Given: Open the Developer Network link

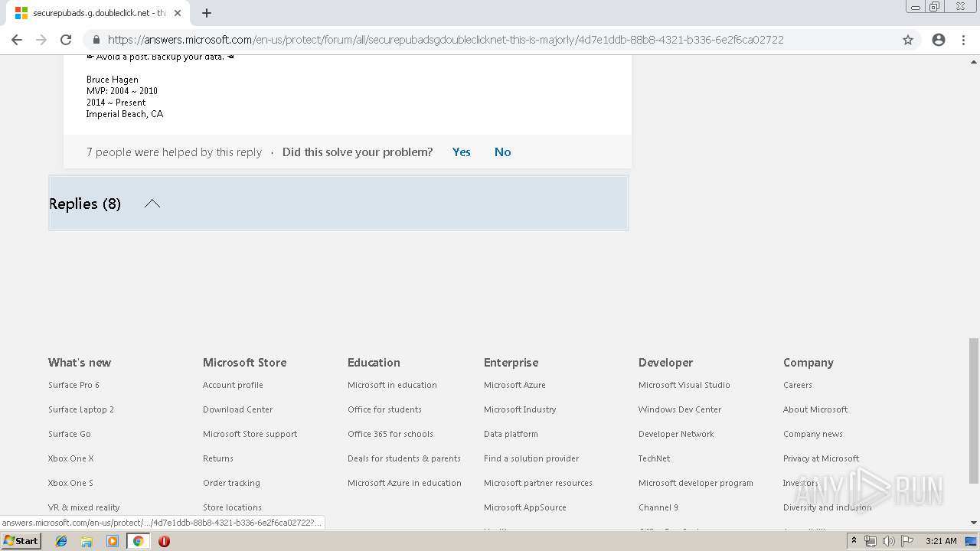Looking at the screenshot, I should 676,434.
